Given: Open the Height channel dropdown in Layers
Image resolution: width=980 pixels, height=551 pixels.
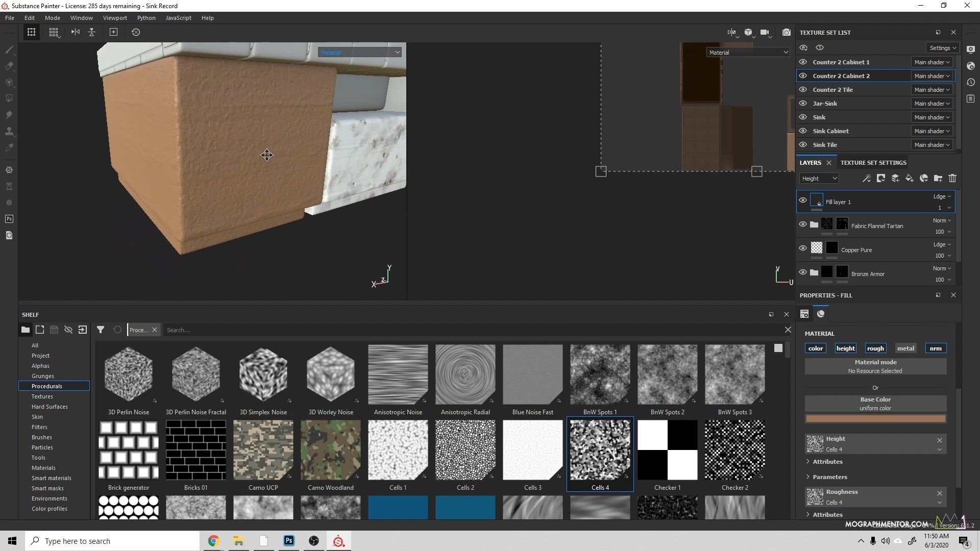Looking at the screenshot, I should pyautogui.click(x=819, y=178).
